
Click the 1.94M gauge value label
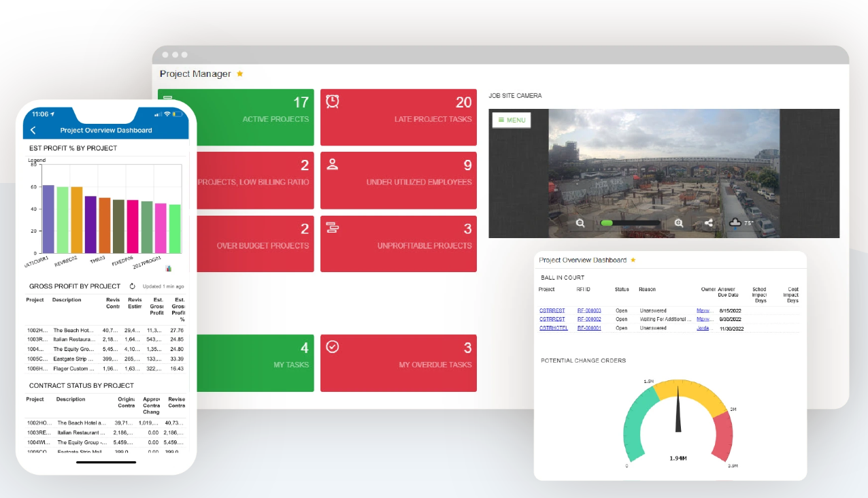[678, 458]
